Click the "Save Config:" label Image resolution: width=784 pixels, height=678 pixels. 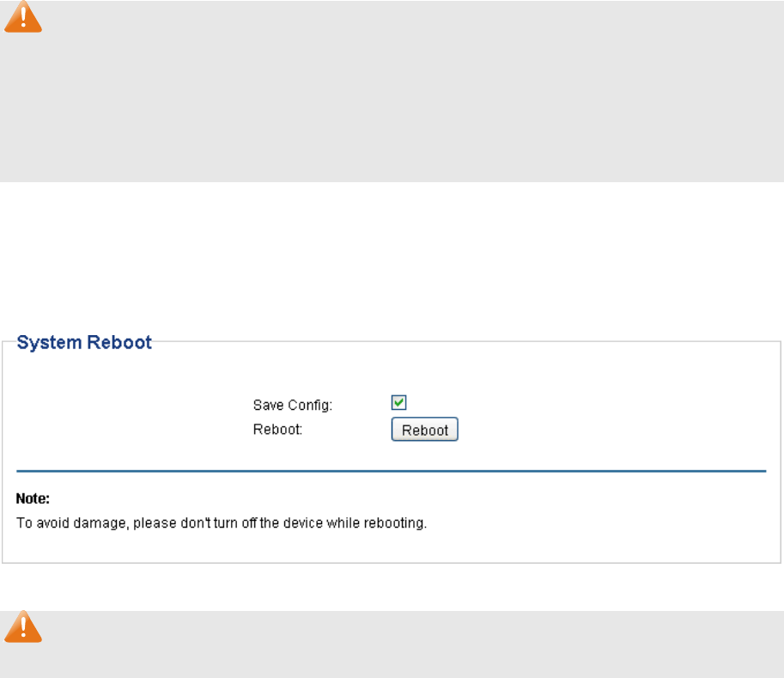point(293,404)
